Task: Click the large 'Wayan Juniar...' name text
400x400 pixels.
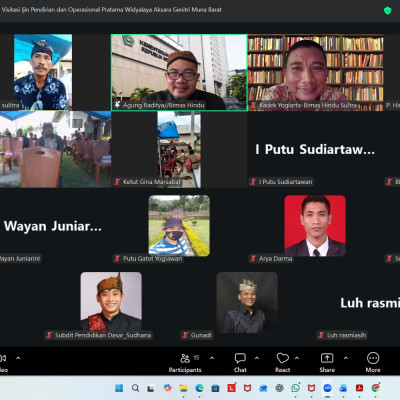Action: click(53, 226)
